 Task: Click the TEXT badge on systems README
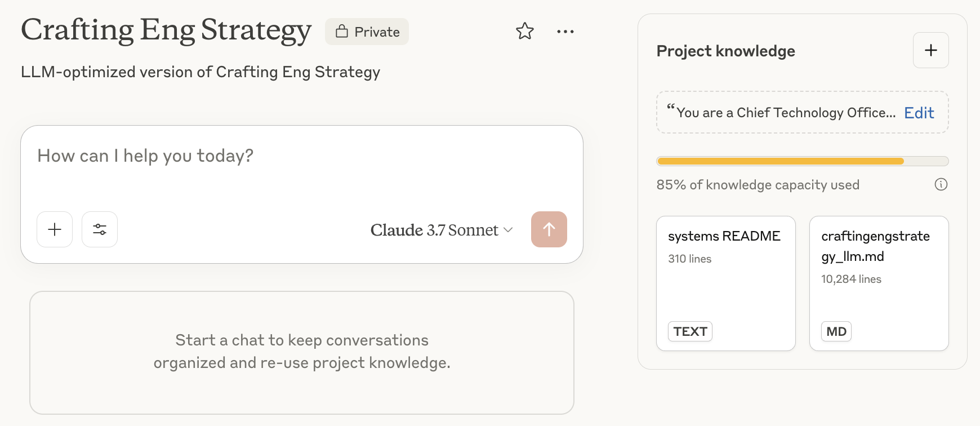point(690,331)
